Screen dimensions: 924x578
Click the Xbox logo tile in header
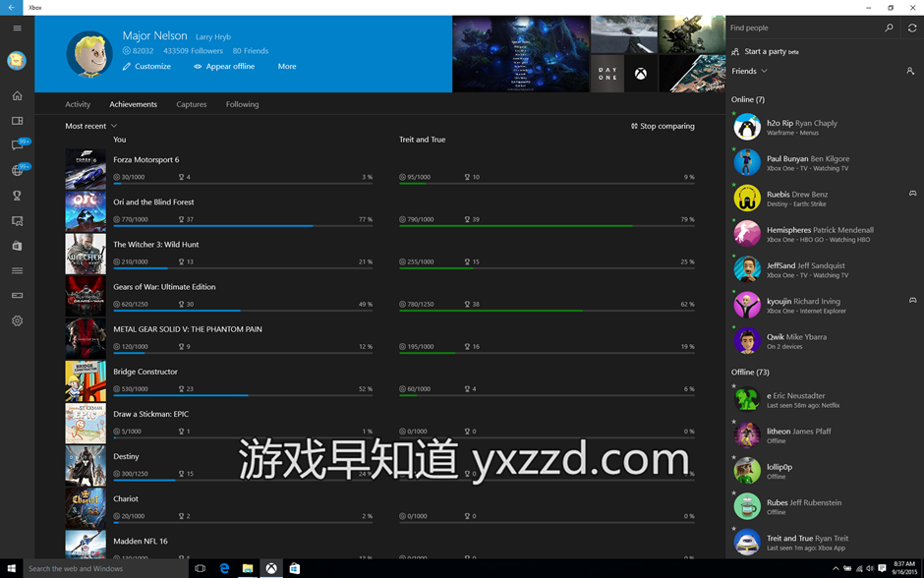pos(641,74)
